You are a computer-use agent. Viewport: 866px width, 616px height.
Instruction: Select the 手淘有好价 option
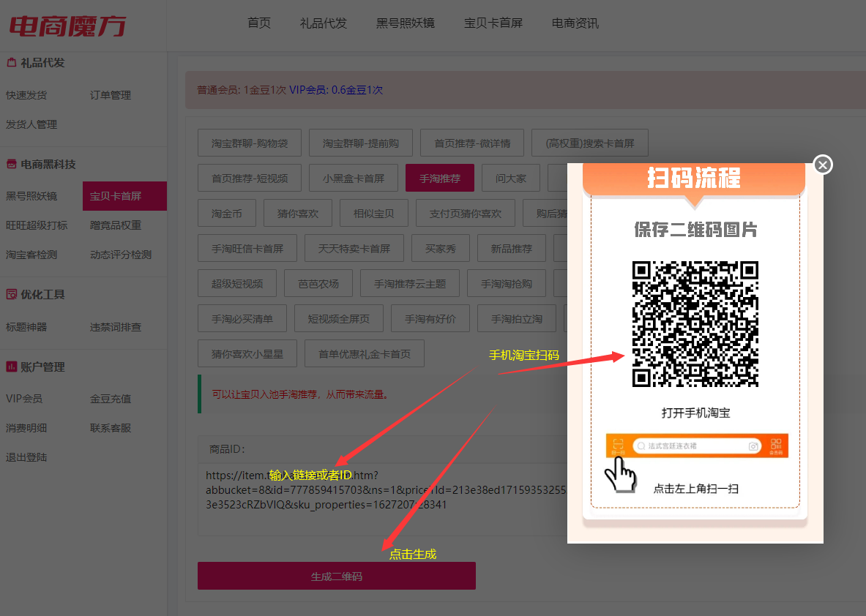(430, 318)
